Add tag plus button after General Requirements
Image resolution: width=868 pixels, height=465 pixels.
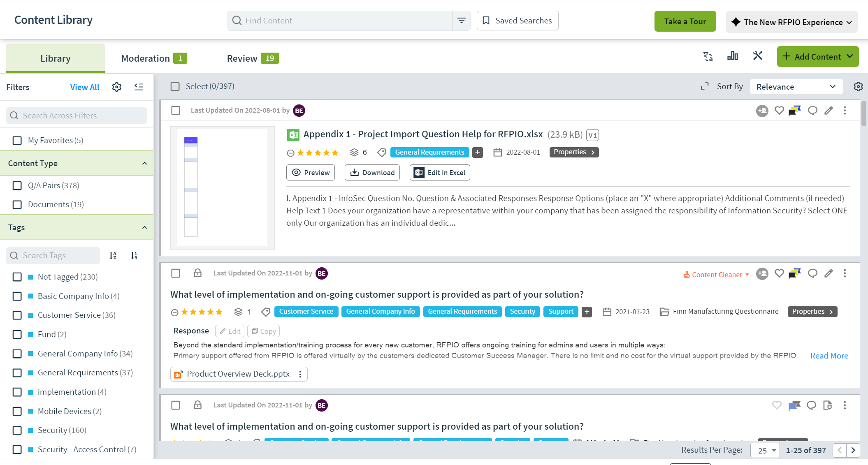[478, 153]
